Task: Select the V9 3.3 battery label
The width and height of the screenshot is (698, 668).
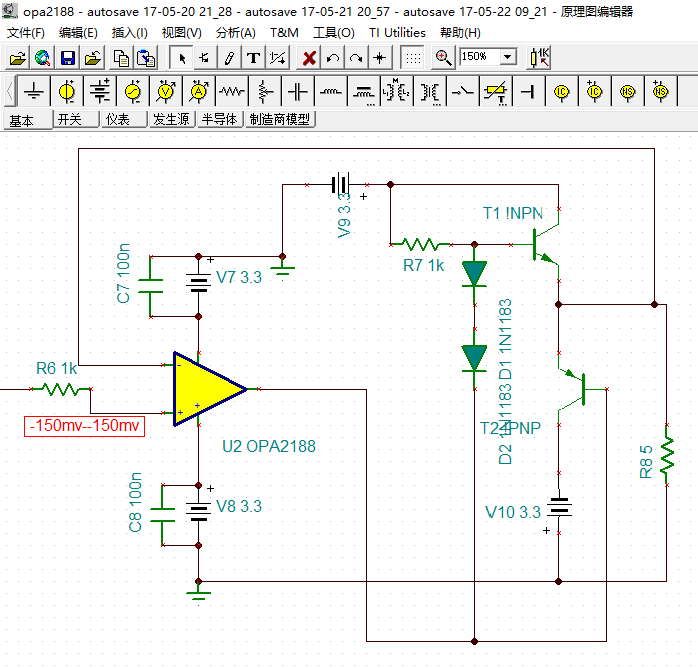Action: coord(344,215)
